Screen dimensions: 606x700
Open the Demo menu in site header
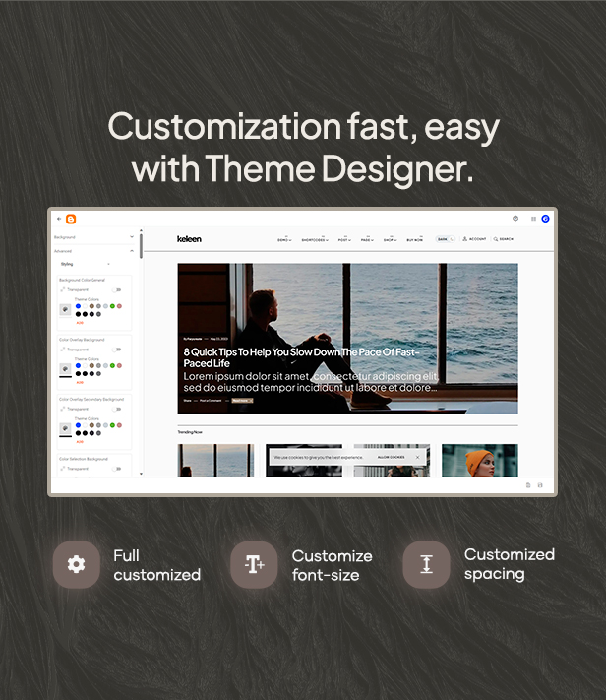pos(284,239)
